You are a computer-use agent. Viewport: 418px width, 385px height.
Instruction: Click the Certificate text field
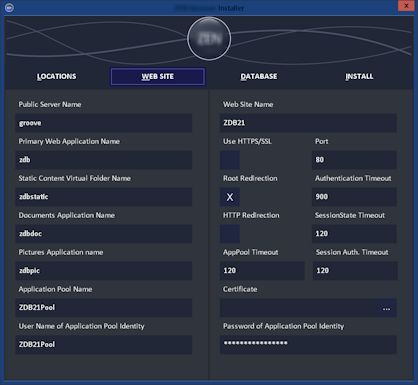click(299, 308)
